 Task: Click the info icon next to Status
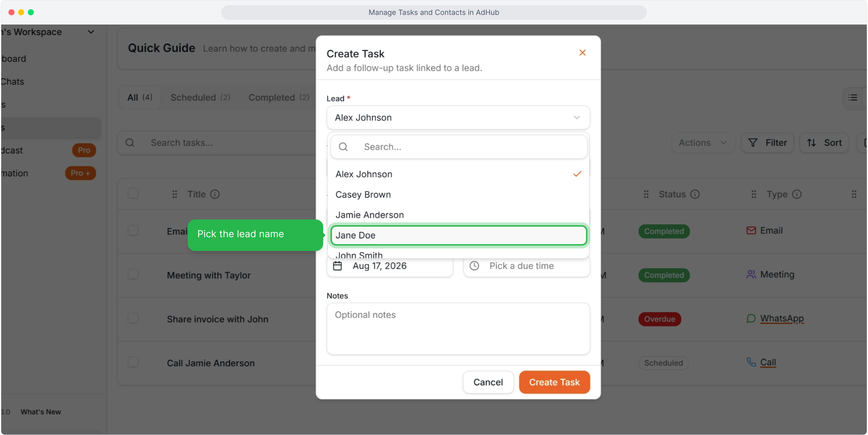coord(695,194)
